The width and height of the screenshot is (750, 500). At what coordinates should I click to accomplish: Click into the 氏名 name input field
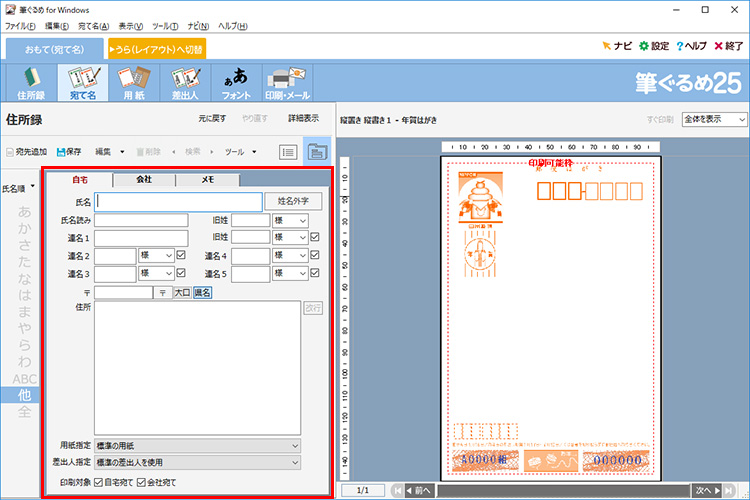[178, 201]
